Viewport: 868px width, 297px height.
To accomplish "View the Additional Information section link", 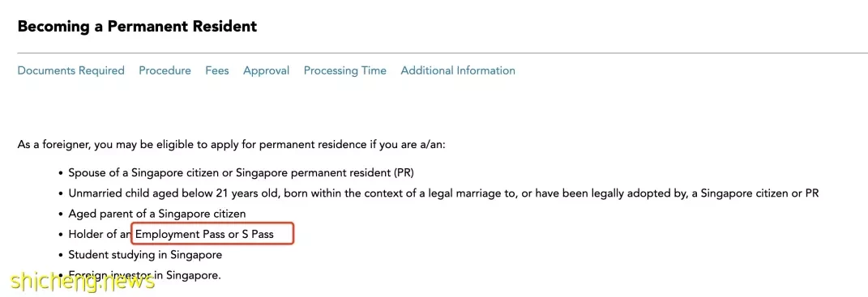I will tap(458, 70).
